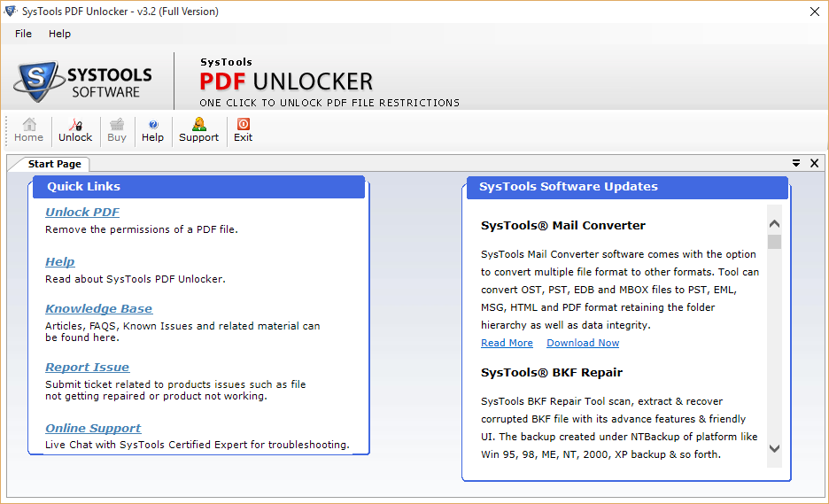Image resolution: width=829 pixels, height=504 pixels.
Task: Click the title bar app icon
Action: 11,12
